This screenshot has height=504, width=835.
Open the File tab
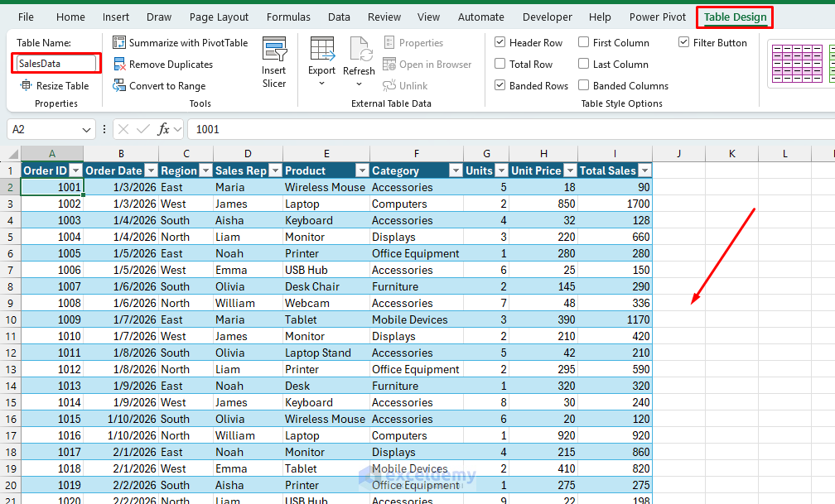click(x=26, y=17)
